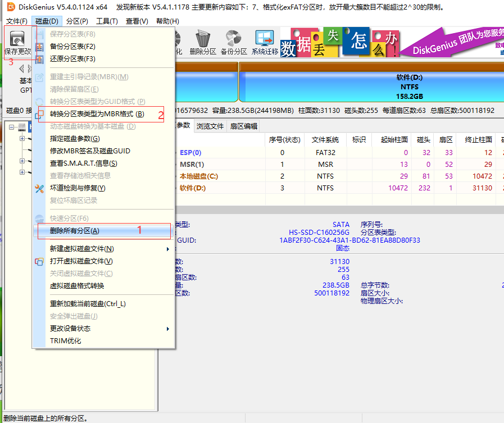The image size is (504, 423).
Task: Click the previous disk left arrow
Action: point(22,69)
